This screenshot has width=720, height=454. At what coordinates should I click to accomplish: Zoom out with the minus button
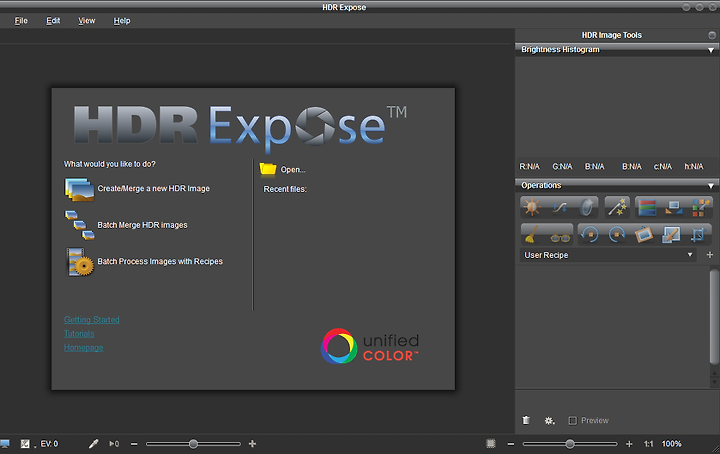point(511,444)
